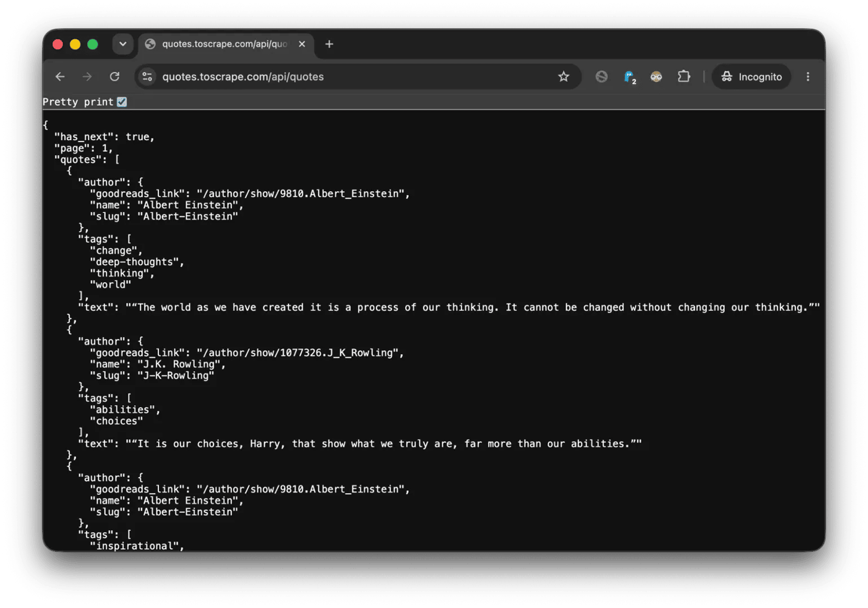The width and height of the screenshot is (868, 608).
Task: Click the "name": "J.K. Rowling" line
Action: coord(158,364)
